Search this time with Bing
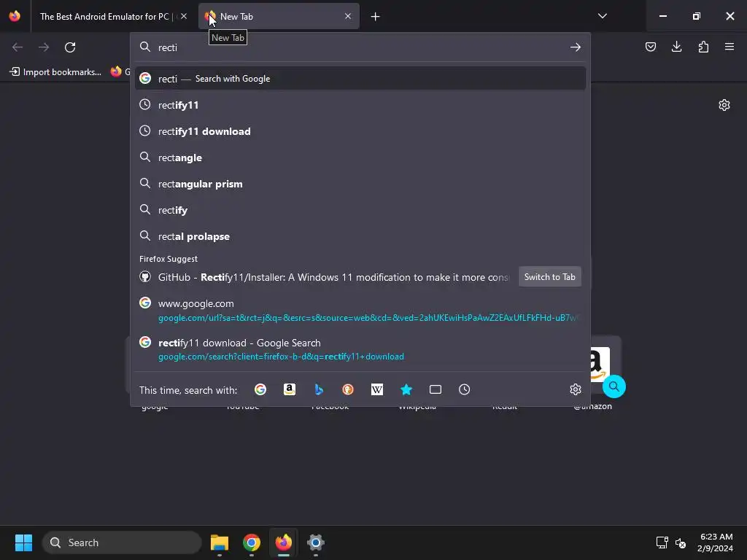 click(319, 389)
